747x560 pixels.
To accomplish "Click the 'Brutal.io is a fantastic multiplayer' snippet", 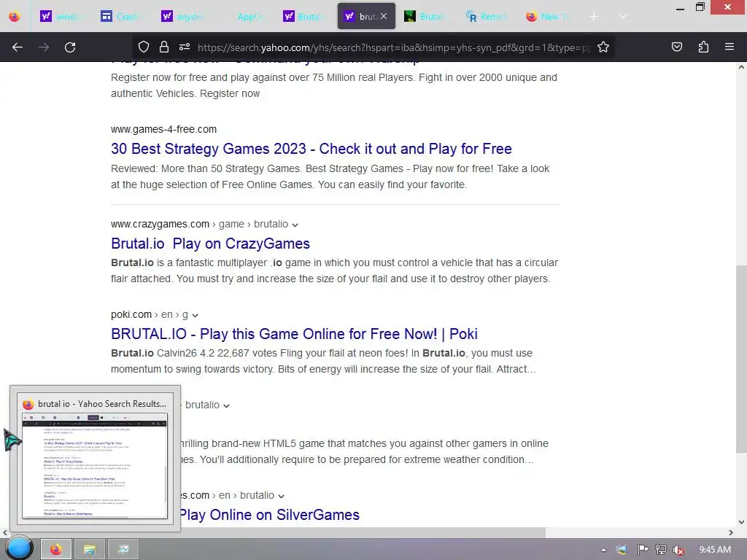I will pos(334,271).
